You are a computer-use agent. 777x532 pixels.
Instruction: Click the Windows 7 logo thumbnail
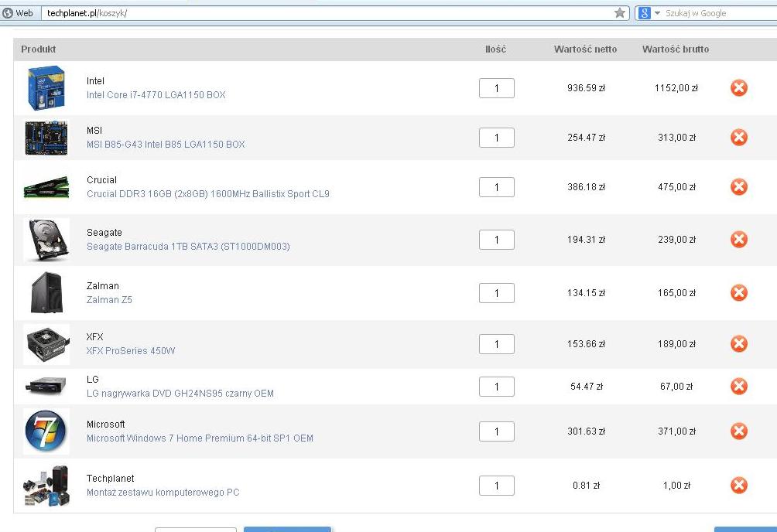pos(46,431)
